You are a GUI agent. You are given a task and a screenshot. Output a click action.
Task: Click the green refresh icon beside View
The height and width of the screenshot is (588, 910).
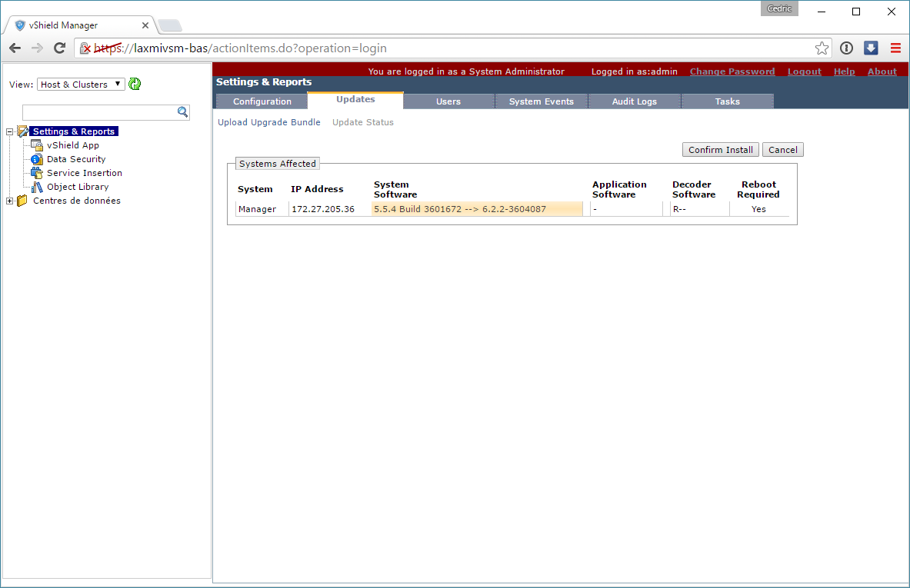coord(135,85)
